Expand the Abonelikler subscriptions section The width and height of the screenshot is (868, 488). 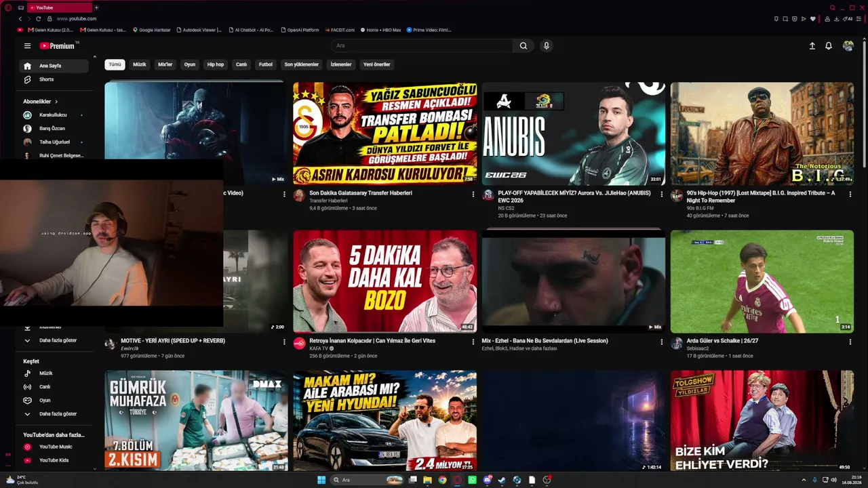41,102
